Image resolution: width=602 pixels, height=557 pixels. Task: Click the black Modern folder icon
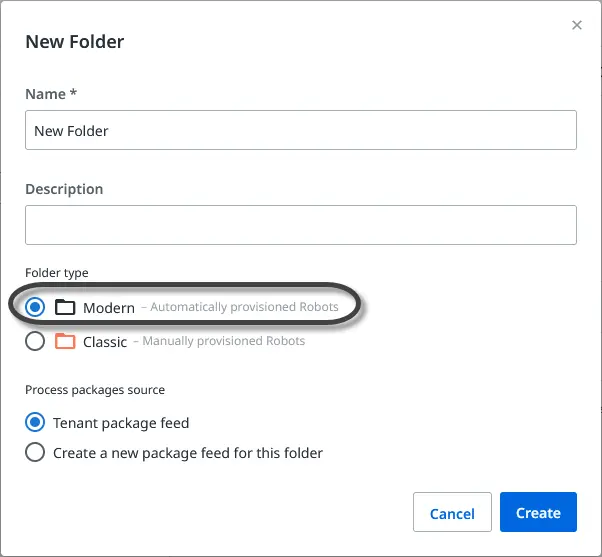[65, 307]
